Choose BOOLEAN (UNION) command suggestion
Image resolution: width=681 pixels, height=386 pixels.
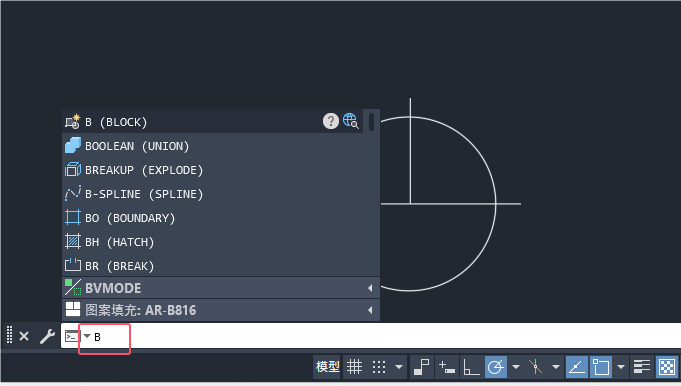(x=221, y=146)
